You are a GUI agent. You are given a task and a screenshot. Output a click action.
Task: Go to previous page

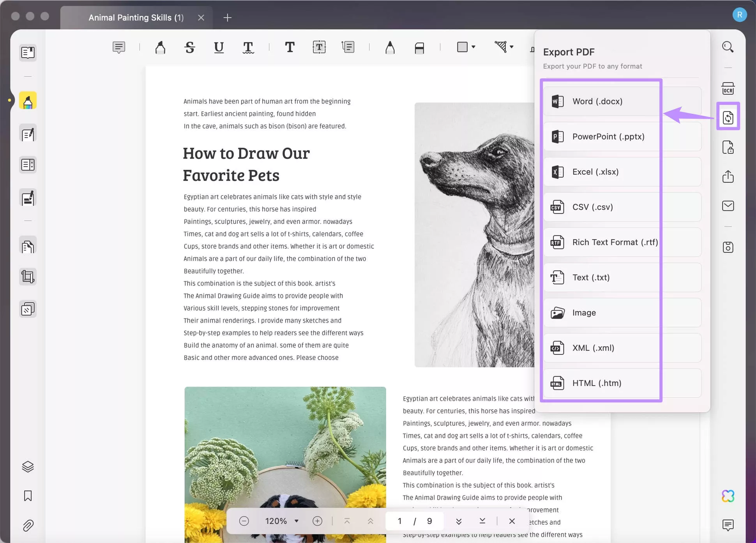pyautogui.click(x=370, y=521)
